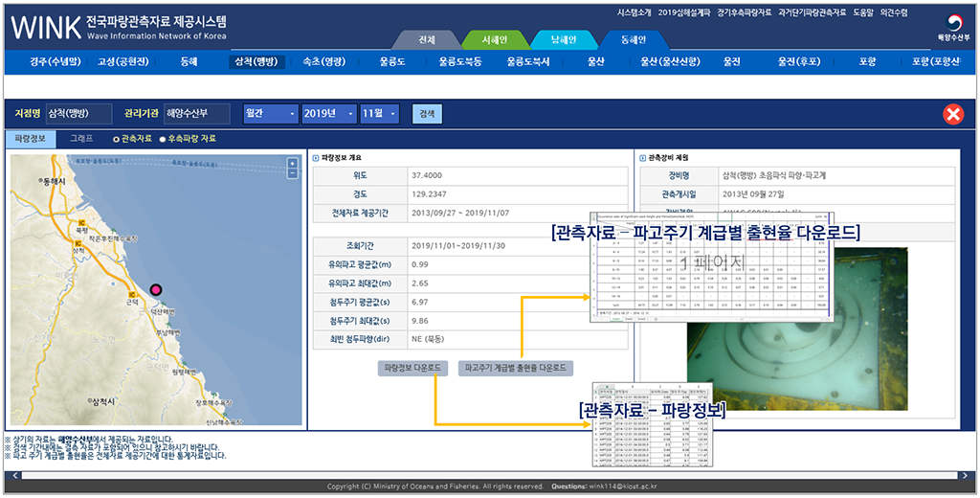The height and width of the screenshot is (498, 980).
Task: Open the 과거단기파랑관측자료 link
Action: pyautogui.click(x=813, y=12)
